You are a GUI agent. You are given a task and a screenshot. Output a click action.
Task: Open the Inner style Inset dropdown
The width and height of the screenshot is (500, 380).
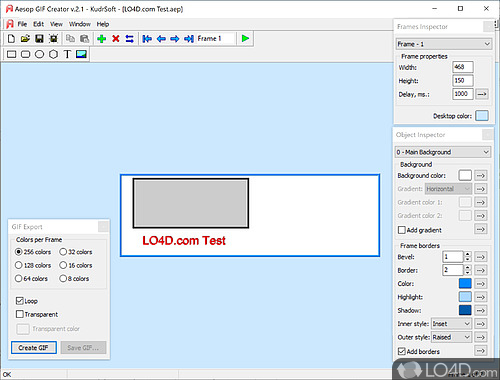(x=451, y=324)
